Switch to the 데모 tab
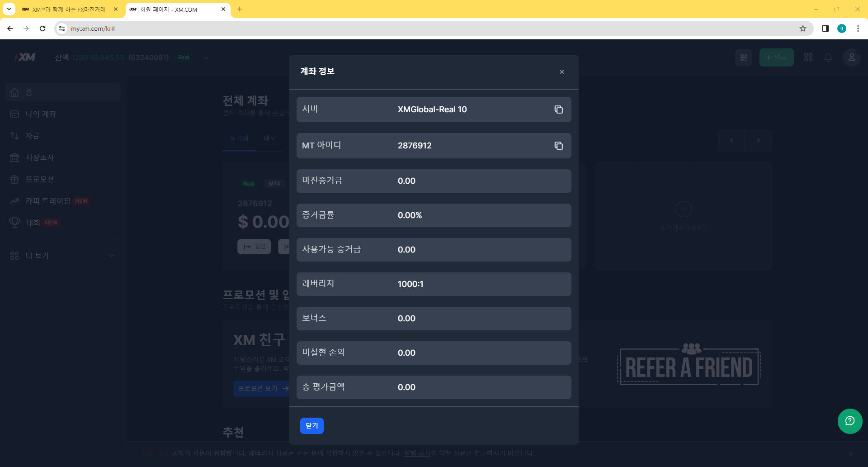The width and height of the screenshot is (868, 467). click(x=269, y=138)
